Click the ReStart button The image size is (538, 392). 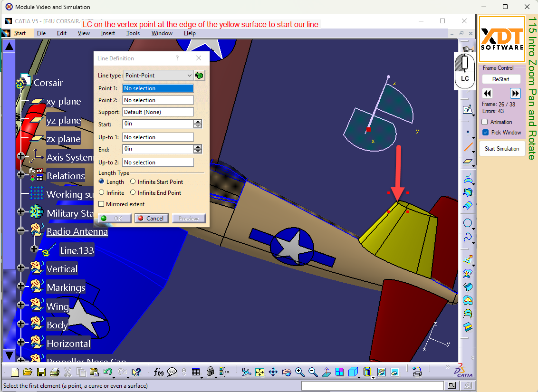click(501, 79)
